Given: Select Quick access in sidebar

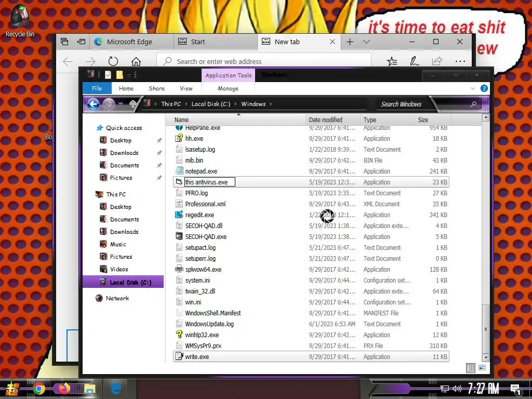Looking at the screenshot, I should point(124,128).
